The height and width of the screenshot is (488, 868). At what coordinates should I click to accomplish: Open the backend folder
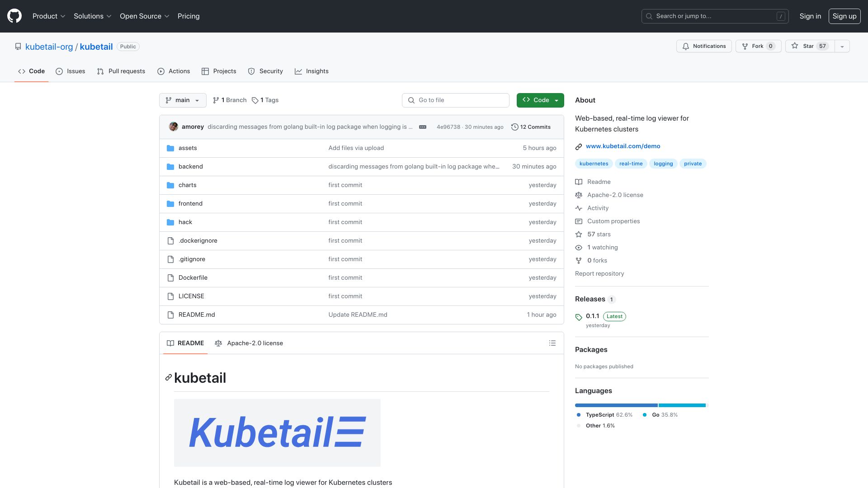pyautogui.click(x=190, y=167)
